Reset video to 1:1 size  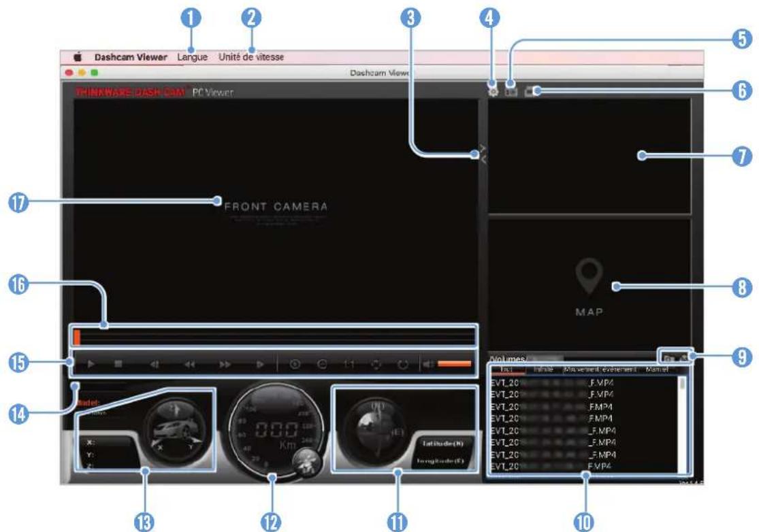tap(349, 364)
